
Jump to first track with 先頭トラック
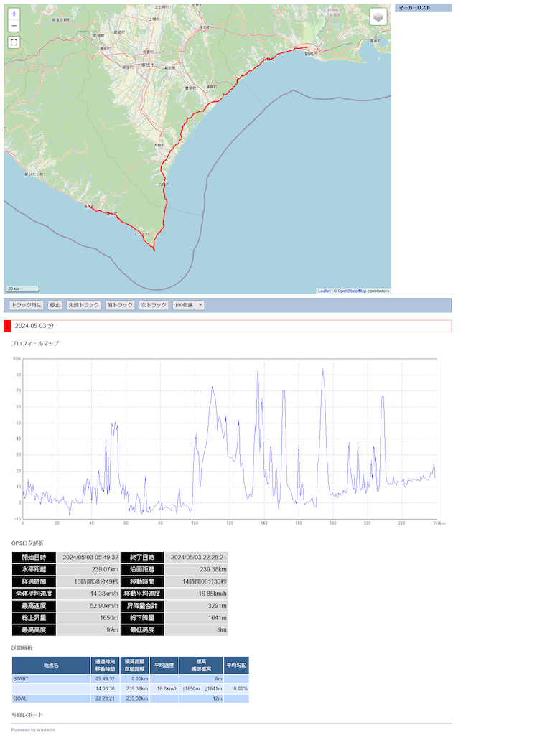coord(84,305)
